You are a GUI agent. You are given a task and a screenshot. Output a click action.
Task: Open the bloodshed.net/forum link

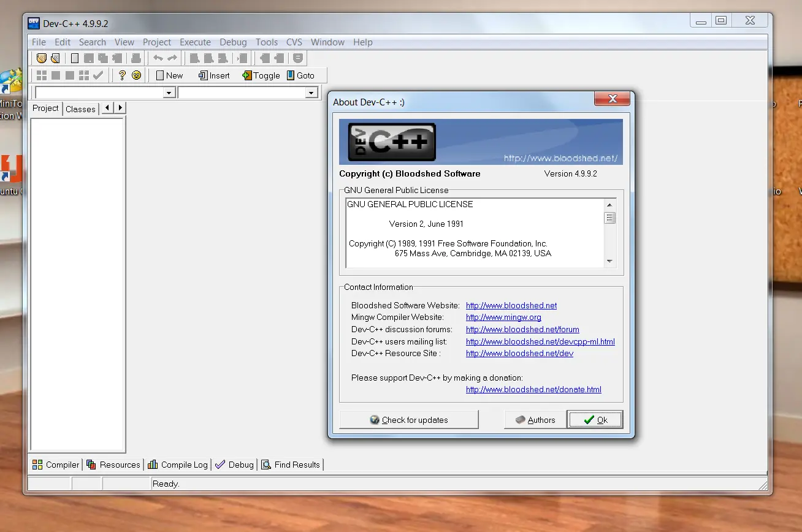coord(522,329)
